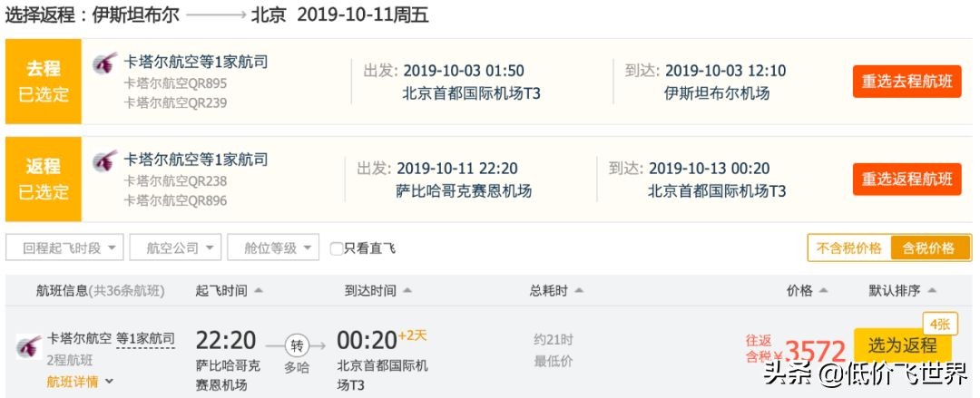Sort by total duration arrow icon
The image size is (980, 398).
click(579, 291)
